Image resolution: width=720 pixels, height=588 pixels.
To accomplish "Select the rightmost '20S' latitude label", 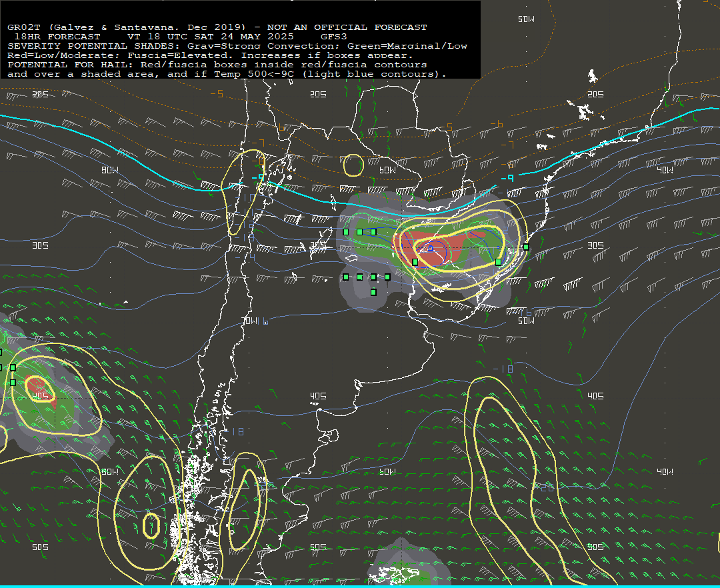I will (595, 94).
